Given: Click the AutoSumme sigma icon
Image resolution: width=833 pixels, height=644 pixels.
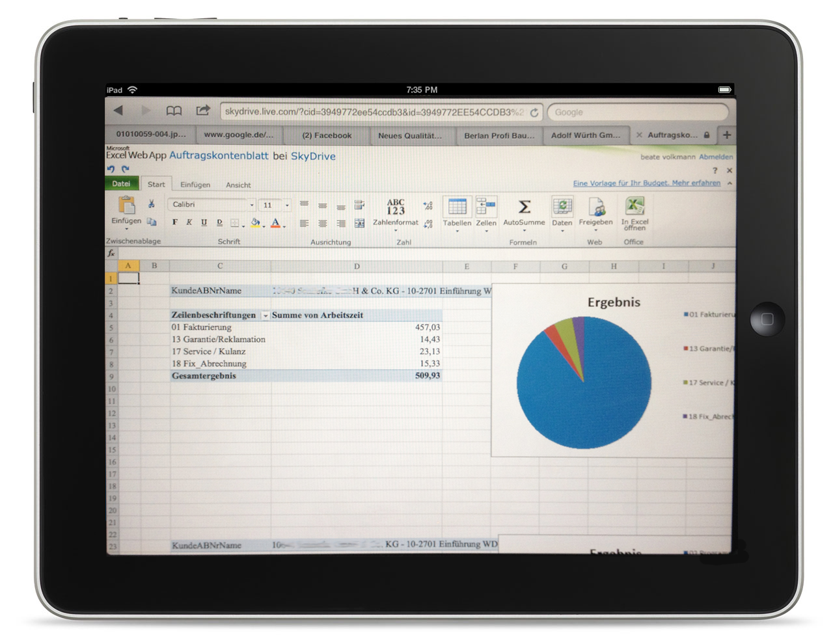Looking at the screenshot, I should (x=524, y=207).
